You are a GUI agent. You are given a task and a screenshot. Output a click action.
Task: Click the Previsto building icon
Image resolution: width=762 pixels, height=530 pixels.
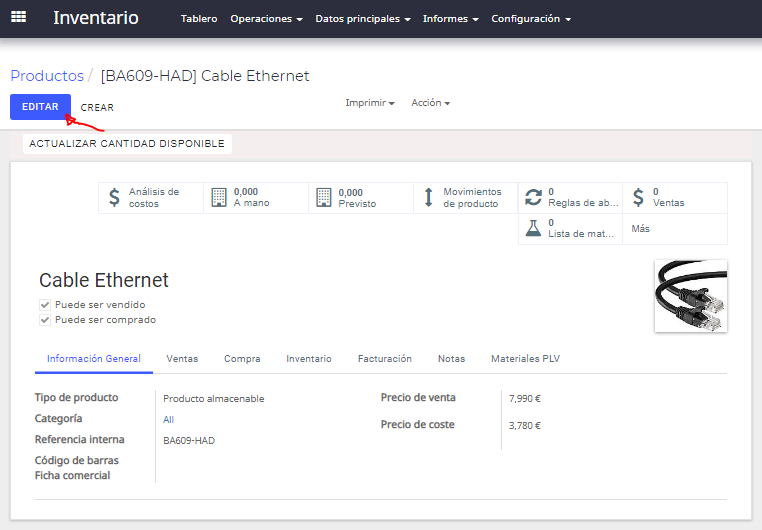click(324, 198)
